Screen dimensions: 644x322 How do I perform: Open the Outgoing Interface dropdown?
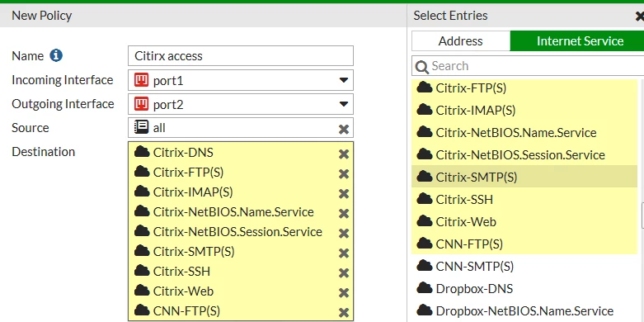coord(241,104)
